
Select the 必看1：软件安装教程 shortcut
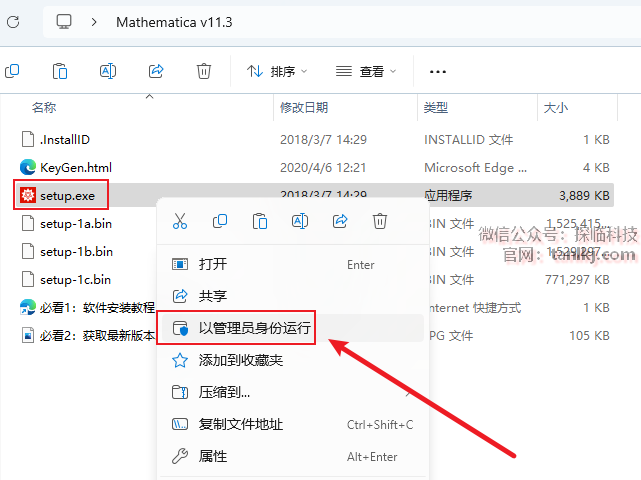(x=97, y=307)
